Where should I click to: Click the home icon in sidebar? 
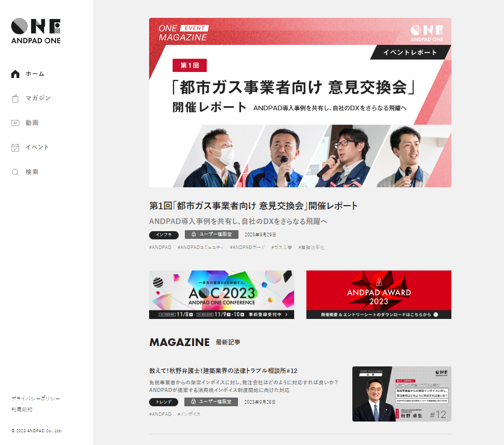pyautogui.click(x=15, y=74)
